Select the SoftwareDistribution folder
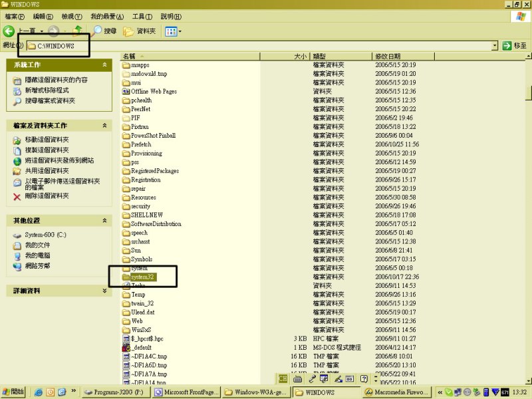Screen dimensions: 532x399 [152, 224]
